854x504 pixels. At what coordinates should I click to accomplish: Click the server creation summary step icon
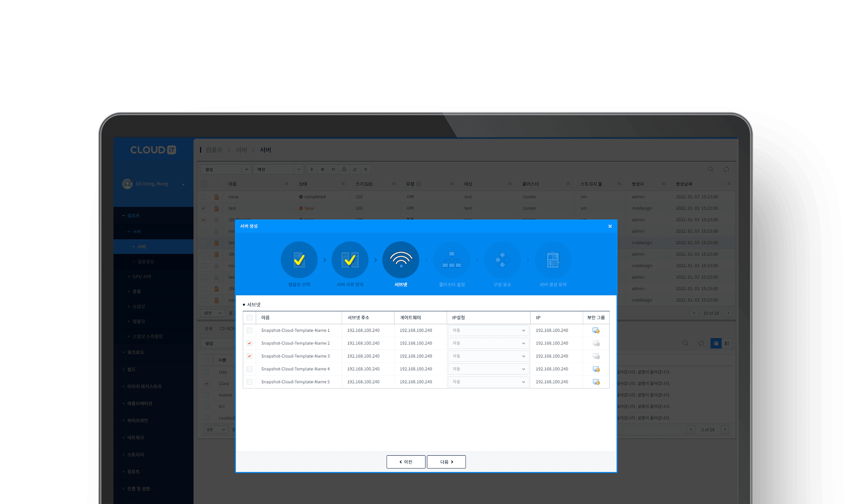[x=553, y=260]
